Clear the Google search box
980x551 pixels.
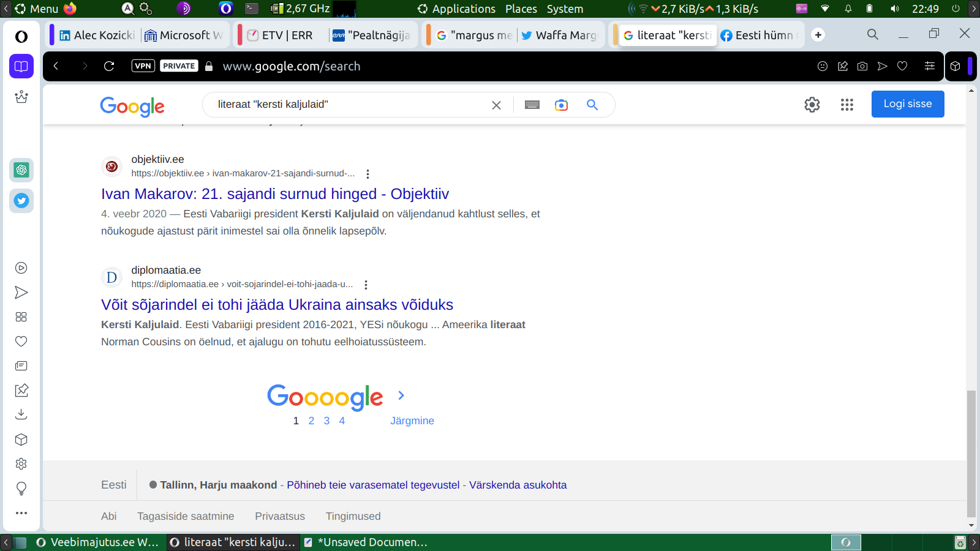496,105
